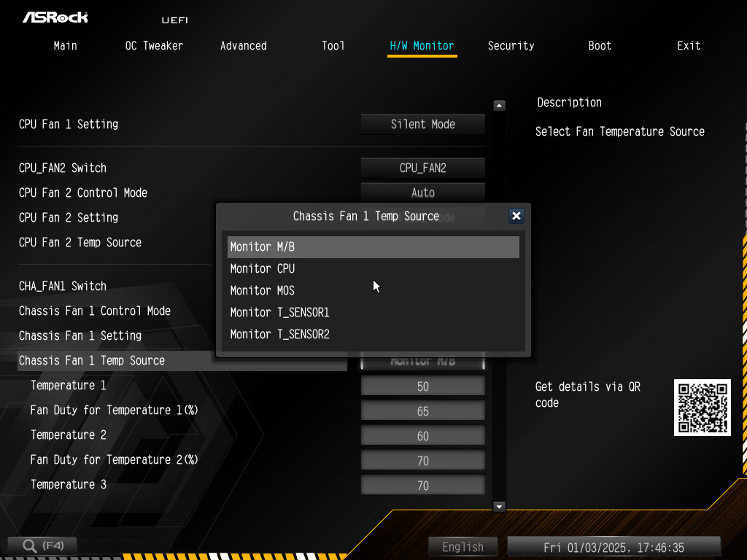Viewport: 747px width, 560px height.
Task: Edit Fan Duty for Temperature 2 value
Action: tap(422, 461)
